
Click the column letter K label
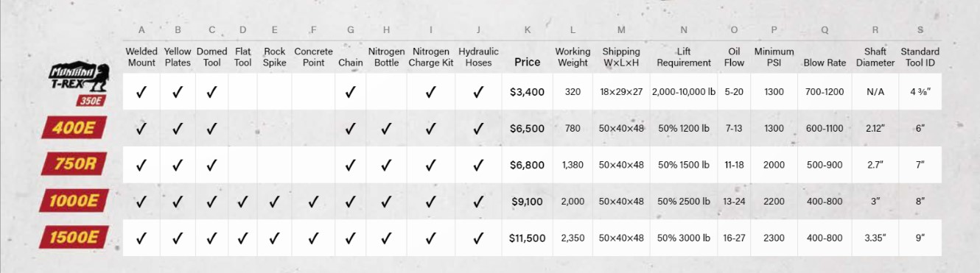(x=527, y=29)
